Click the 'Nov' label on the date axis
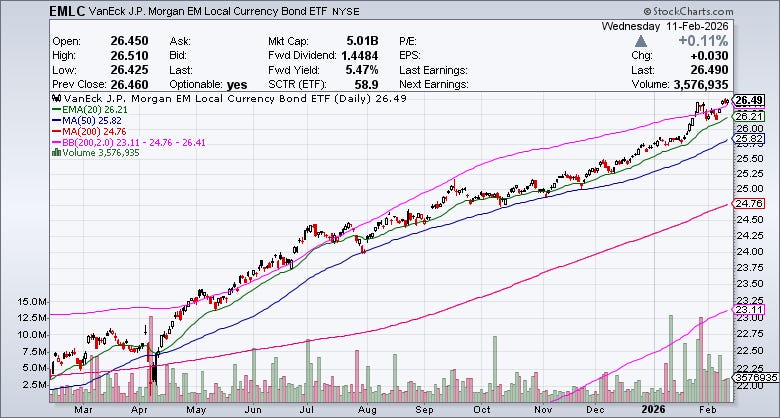780x418 pixels. coord(545,410)
